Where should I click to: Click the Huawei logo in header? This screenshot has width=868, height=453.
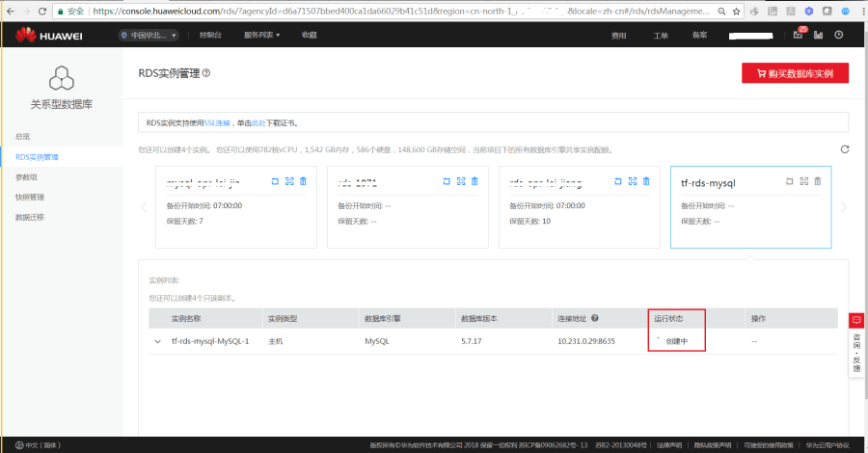click(x=49, y=36)
